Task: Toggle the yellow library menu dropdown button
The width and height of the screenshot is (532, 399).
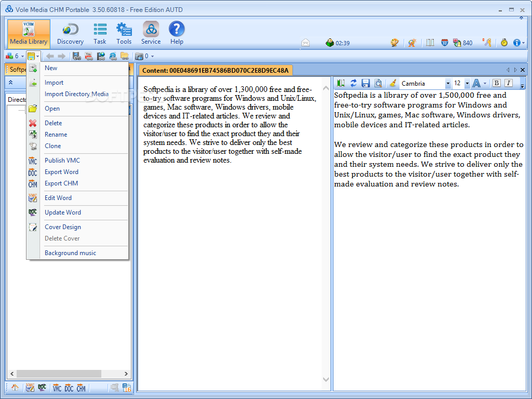Action: pos(33,56)
